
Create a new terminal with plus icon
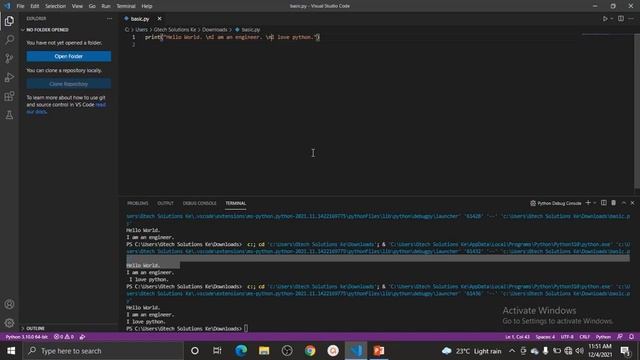point(588,203)
